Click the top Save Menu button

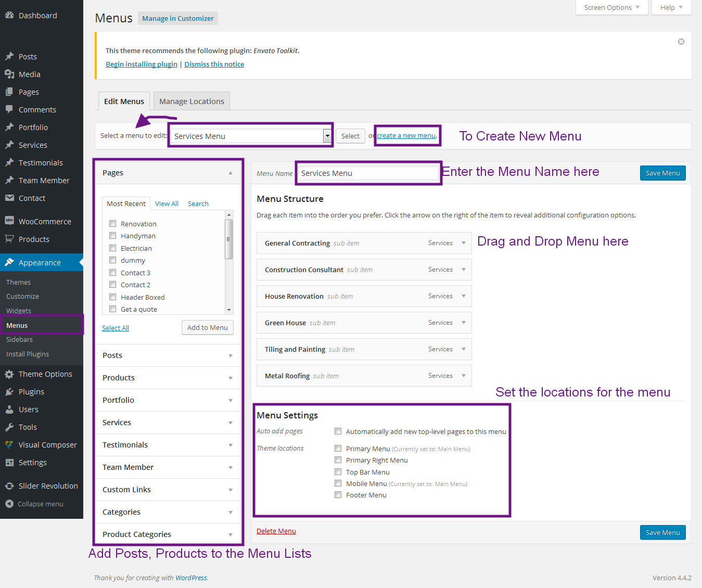[662, 173]
